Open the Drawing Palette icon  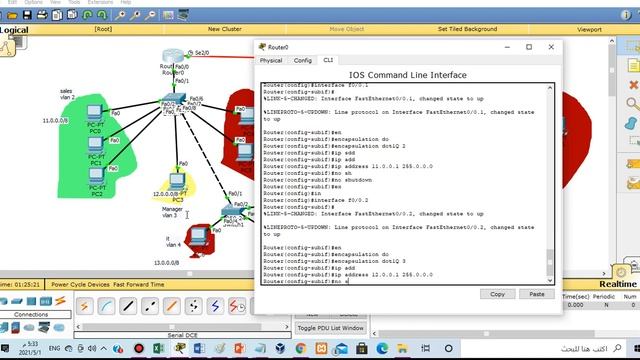(168, 16)
